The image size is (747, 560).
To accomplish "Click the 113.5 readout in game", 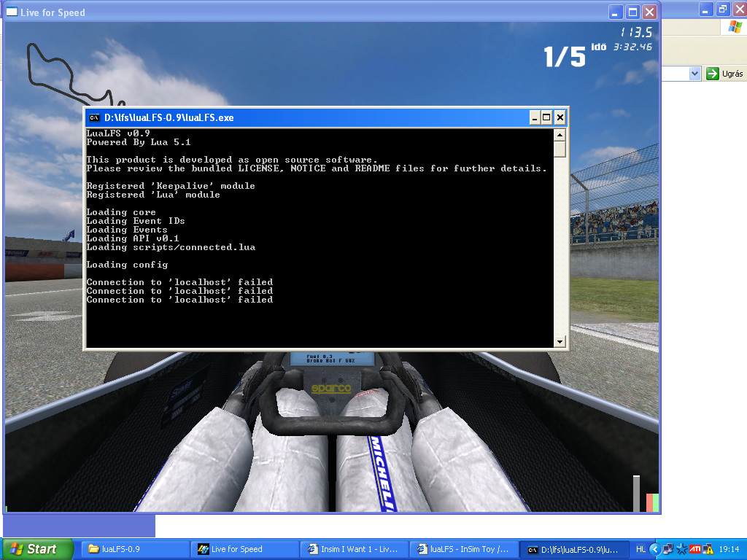I will pyautogui.click(x=636, y=32).
